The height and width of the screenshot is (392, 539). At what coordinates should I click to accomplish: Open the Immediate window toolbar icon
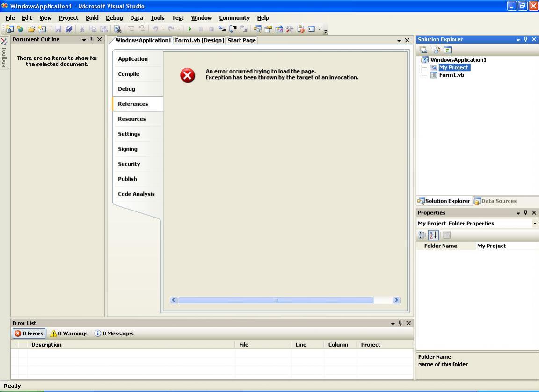[x=312, y=29]
